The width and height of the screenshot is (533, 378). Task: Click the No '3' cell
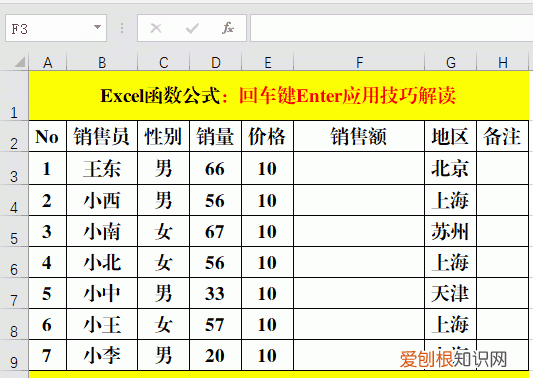48,231
